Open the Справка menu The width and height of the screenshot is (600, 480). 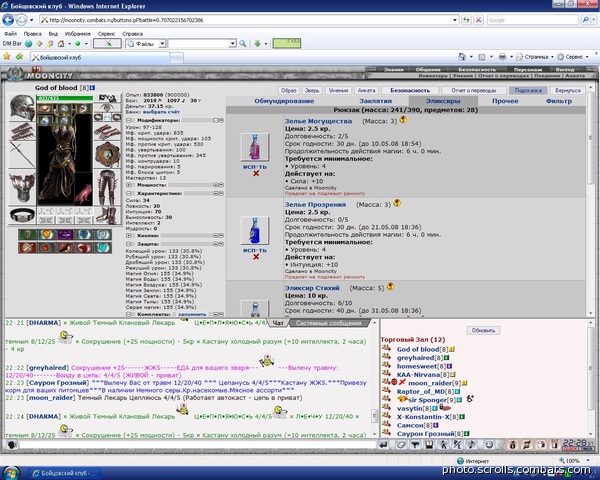click(132, 34)
